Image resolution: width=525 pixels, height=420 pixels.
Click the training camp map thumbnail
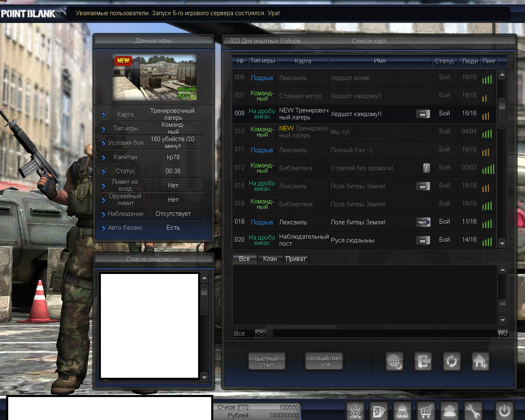[x=155, y=78]
